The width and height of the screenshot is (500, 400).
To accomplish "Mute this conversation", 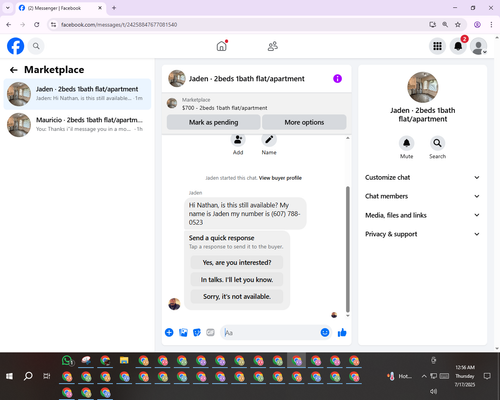I will pyautogui.click(x=406, y=143).
